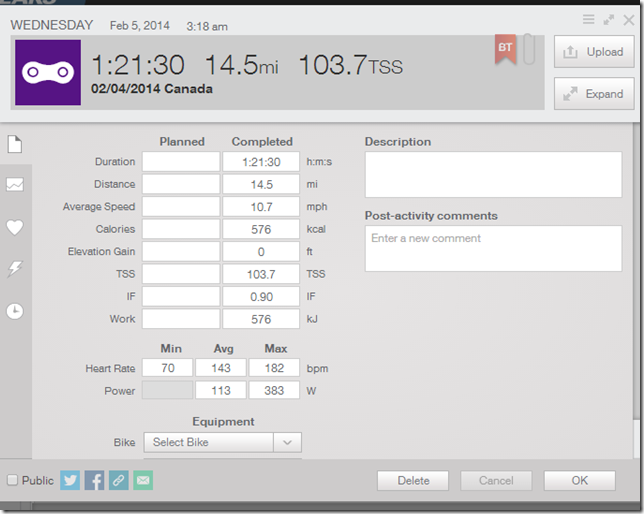The height and width of the screenshot is (514, 644).
Task: Click the Completed Distance field 14.5
Action: pyautogui.click(x=261, y=184)
